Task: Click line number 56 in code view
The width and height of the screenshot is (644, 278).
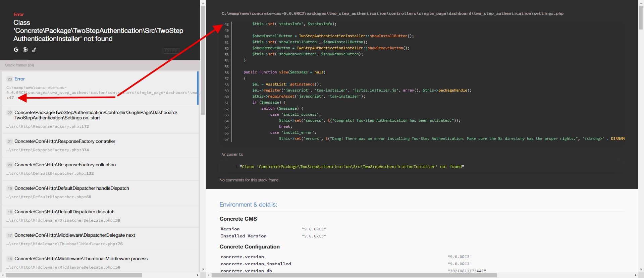Action: pyautogui.click(x=226, y=73)
